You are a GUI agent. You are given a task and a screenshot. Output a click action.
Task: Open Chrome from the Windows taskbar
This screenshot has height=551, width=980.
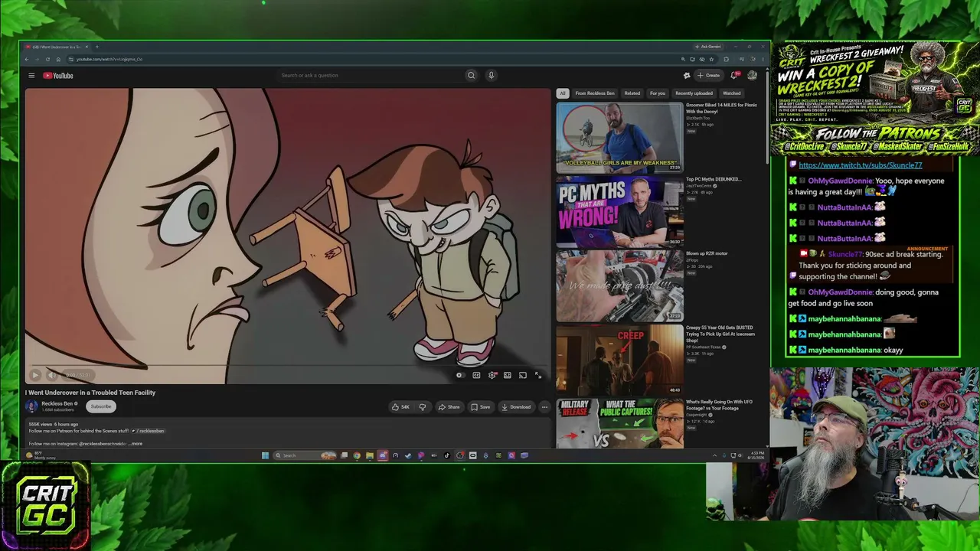pos(357,455)
